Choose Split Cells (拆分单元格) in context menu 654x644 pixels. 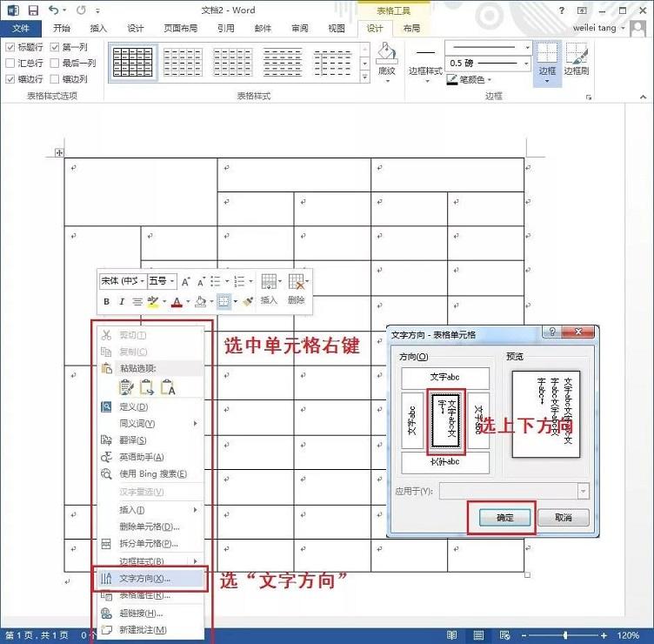coord(150,543)
